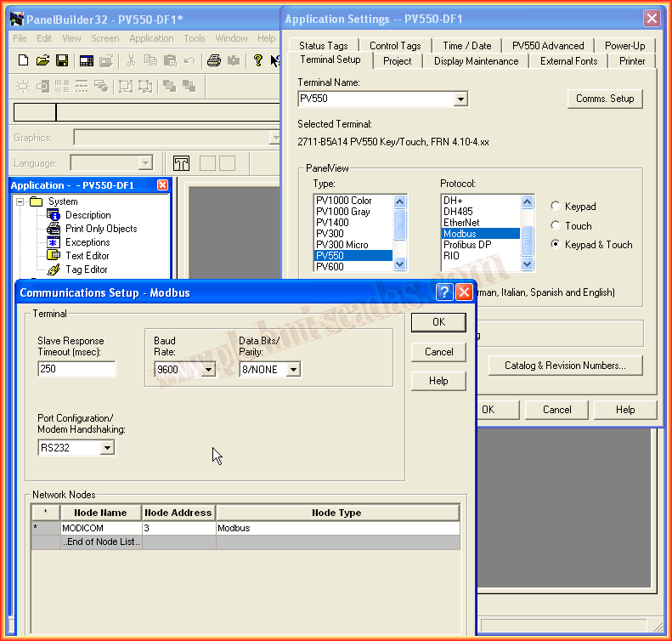Click the Print toolbar icon

click(214, 60)
